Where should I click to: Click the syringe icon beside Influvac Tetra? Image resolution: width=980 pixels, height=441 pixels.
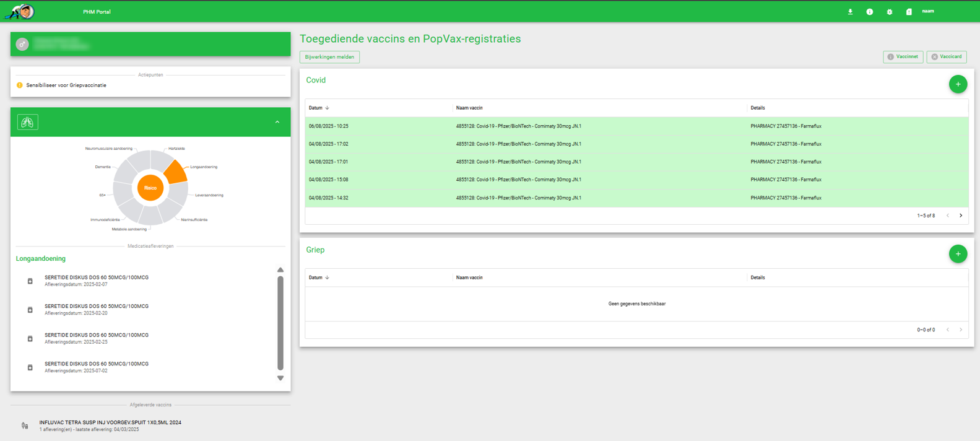point(25,426)
